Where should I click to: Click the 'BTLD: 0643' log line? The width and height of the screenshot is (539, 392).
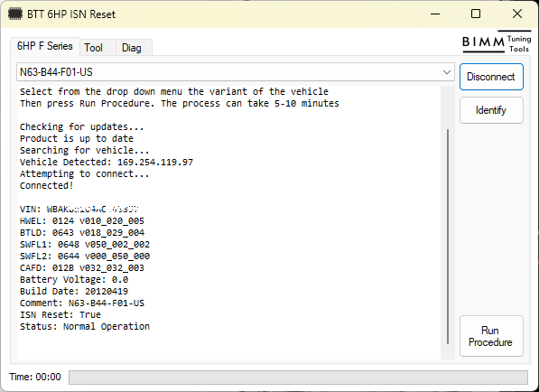click(82, 232)
